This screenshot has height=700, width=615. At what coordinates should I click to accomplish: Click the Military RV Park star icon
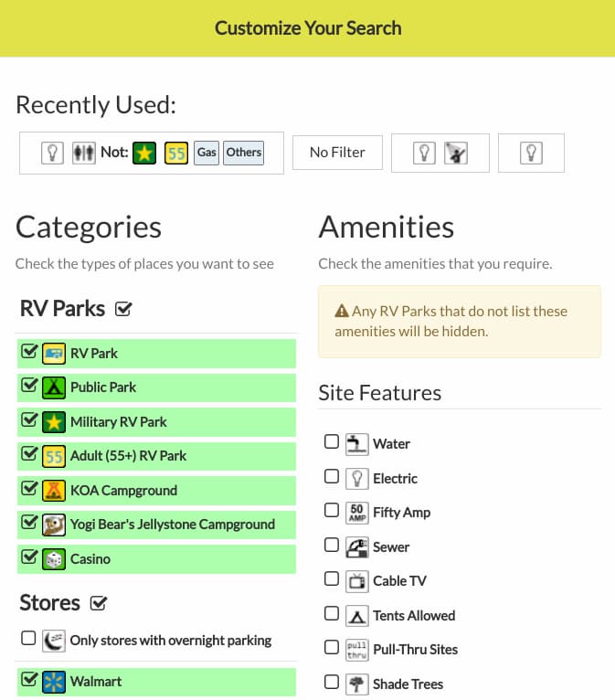(54, 422)
